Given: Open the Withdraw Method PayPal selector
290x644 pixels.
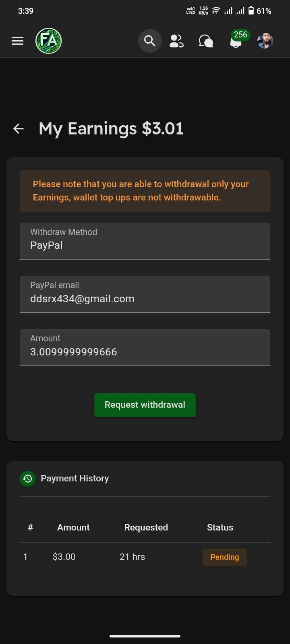Looking at the screenshot, I should (145, 241).
